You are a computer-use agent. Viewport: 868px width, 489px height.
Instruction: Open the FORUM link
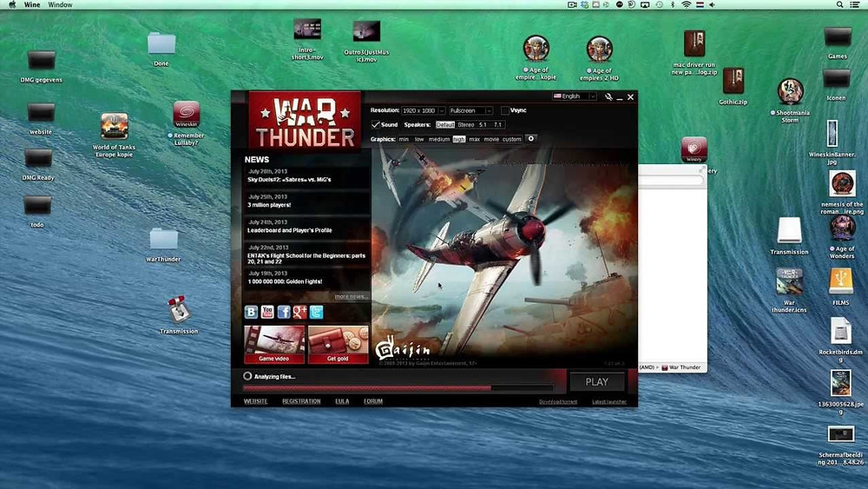pos(373,401)
